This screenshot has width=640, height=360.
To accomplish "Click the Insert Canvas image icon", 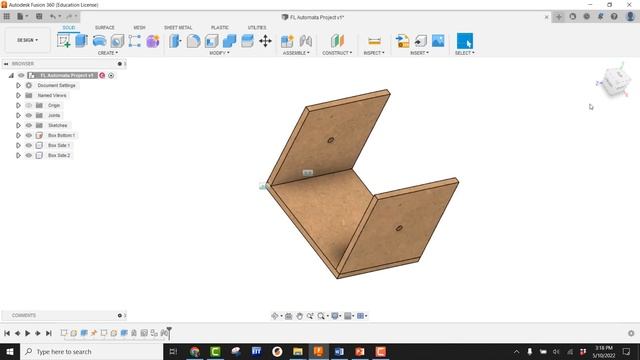I will click(x=438, y=41).
